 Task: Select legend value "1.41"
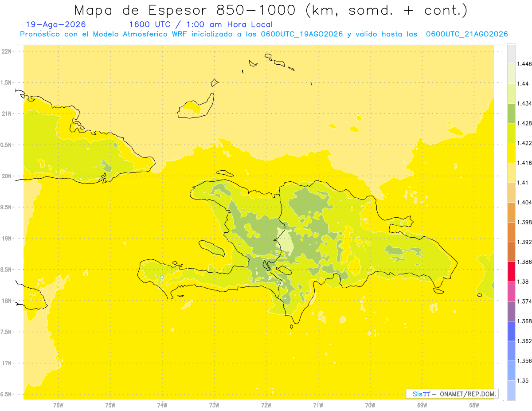(523, 183)
